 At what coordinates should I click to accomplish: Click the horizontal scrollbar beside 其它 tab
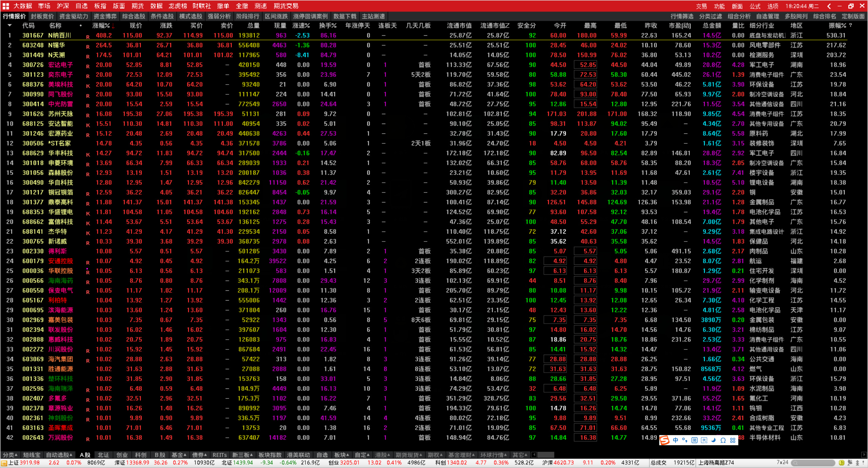tap(546, 455)
